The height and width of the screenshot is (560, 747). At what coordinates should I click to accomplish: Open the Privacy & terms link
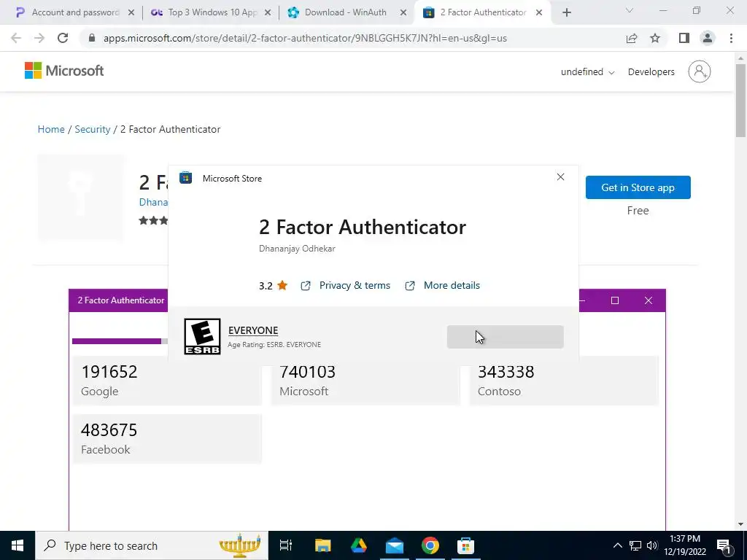pyautogui.click(x=355, y=285)
